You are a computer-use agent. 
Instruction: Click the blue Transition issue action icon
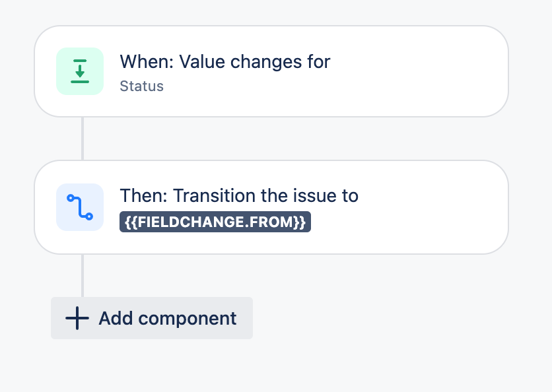pyautogui.click(x=80, y=207)
